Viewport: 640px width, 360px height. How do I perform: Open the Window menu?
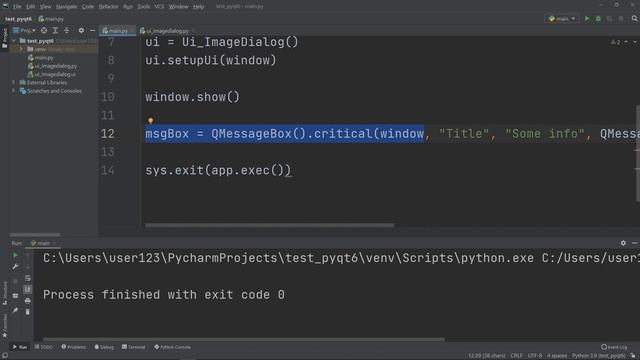(x=178, y=7)
